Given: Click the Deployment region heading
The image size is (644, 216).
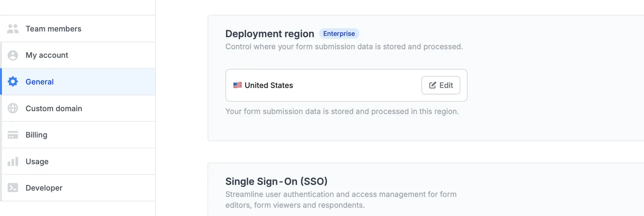Looking at the screenshot, I should pos(270,34).
